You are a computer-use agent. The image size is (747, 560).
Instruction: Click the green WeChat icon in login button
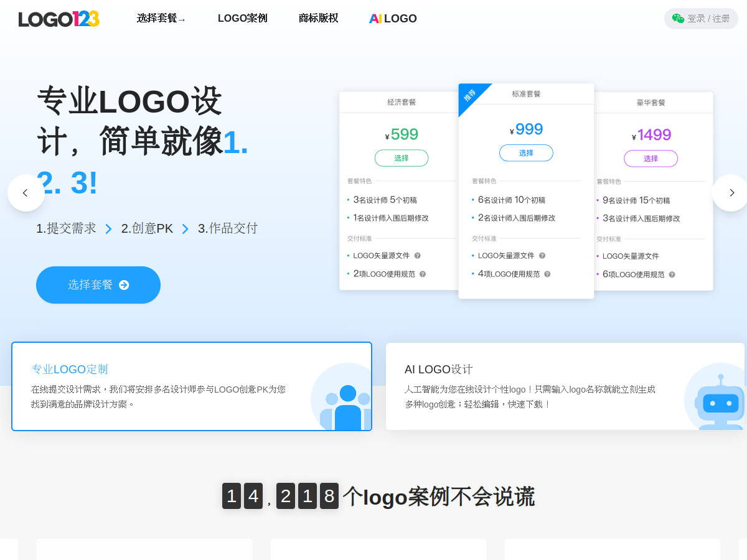click(678, 19)
